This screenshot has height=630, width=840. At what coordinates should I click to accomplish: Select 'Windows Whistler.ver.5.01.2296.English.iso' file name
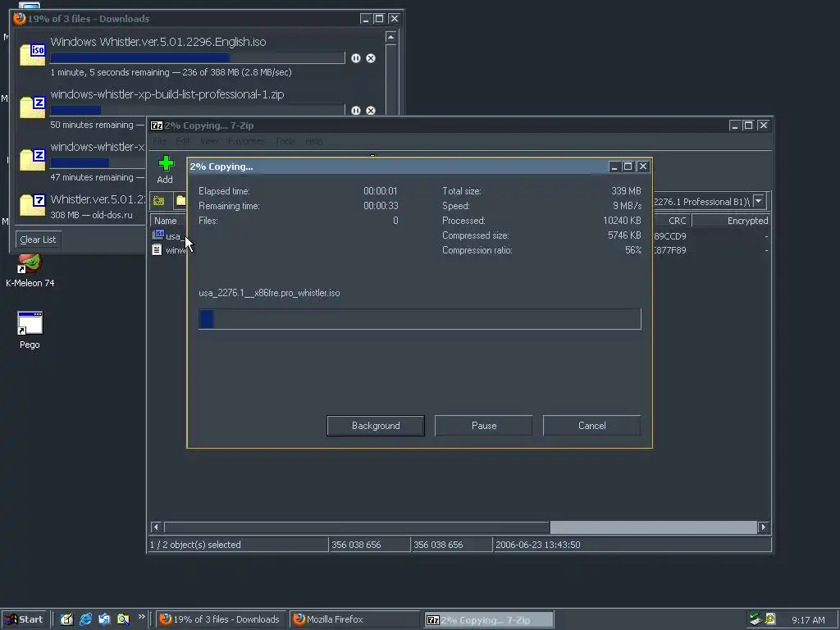point(158,42)
